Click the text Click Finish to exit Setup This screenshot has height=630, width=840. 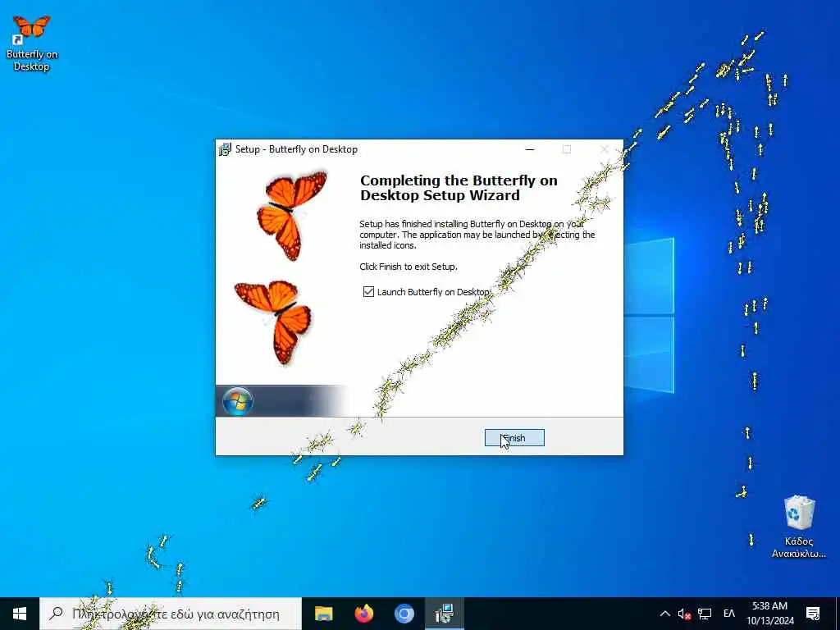[x=409, y=267]
